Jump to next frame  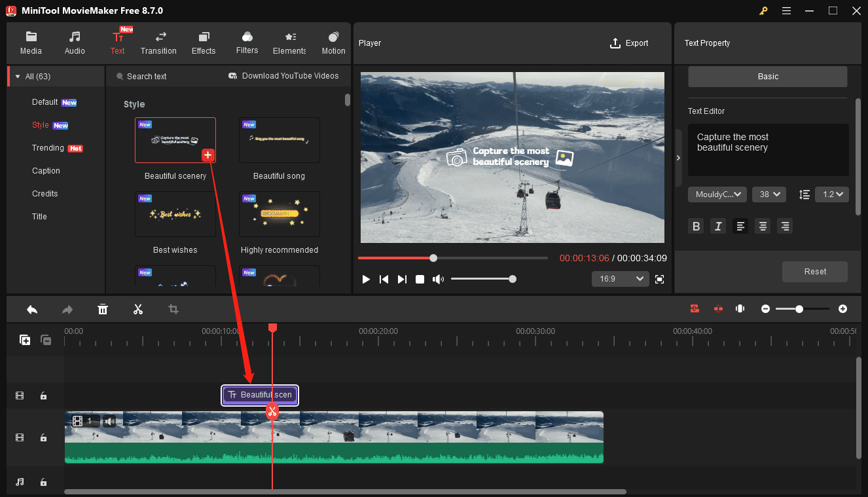(402, 279)
